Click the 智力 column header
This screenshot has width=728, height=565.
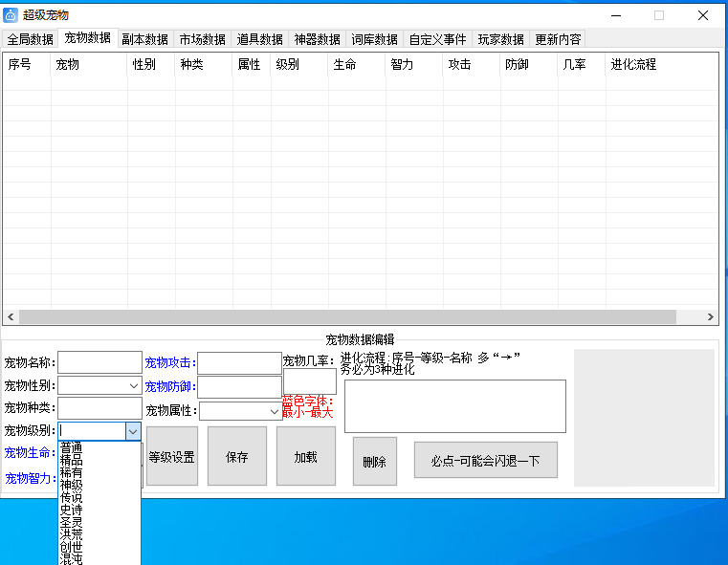pyautogui.click(x=414, y=64)
